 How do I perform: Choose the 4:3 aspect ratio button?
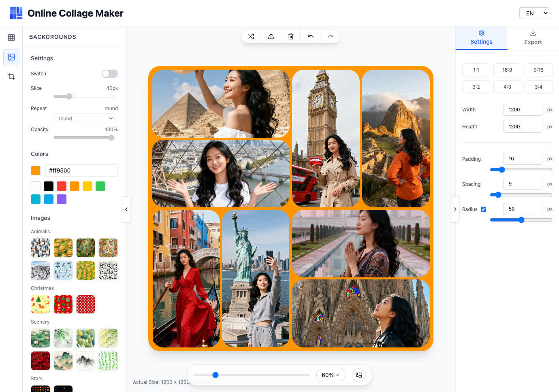click(x=507, y=87)
